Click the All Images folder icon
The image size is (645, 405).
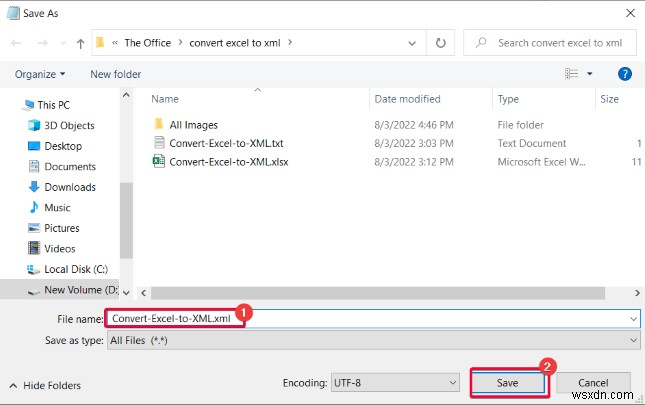pyautogui.click(x=159, y=124)
